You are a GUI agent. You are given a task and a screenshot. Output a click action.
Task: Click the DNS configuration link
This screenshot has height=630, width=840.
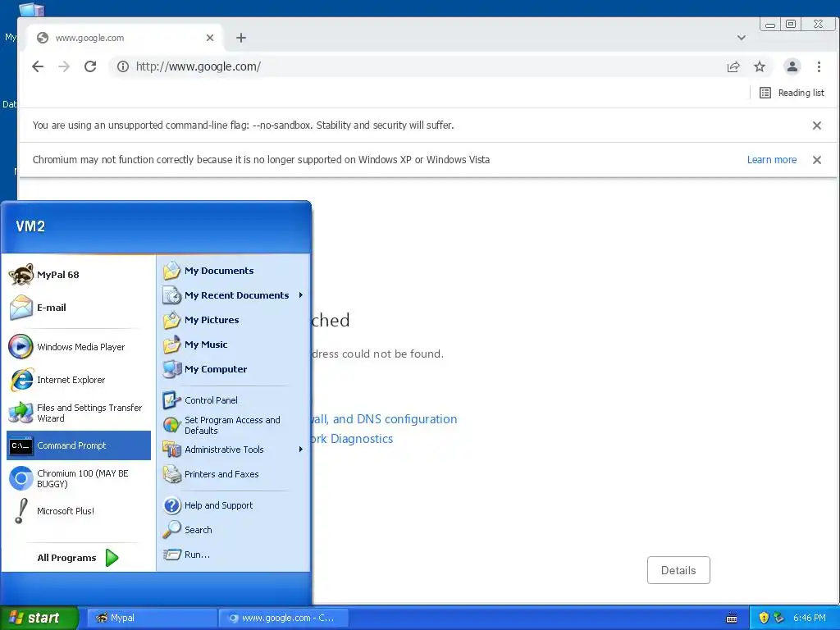point(384,419)
